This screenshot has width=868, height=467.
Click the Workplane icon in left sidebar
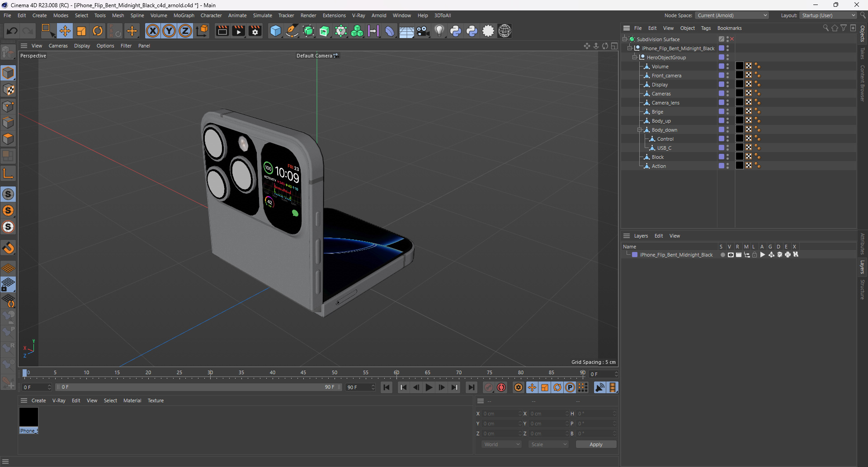pyautogui.click(x=8, y=268)
